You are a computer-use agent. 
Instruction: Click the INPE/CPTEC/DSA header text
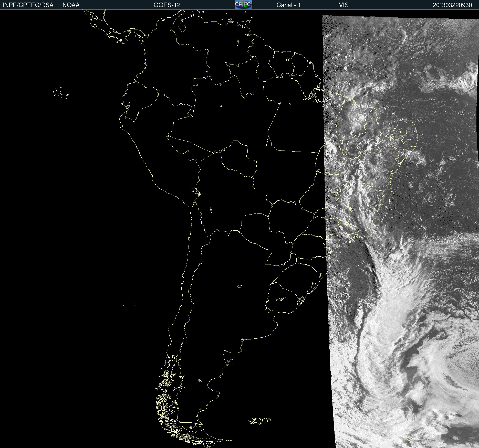pyautogui.click(x=28, y=5)
